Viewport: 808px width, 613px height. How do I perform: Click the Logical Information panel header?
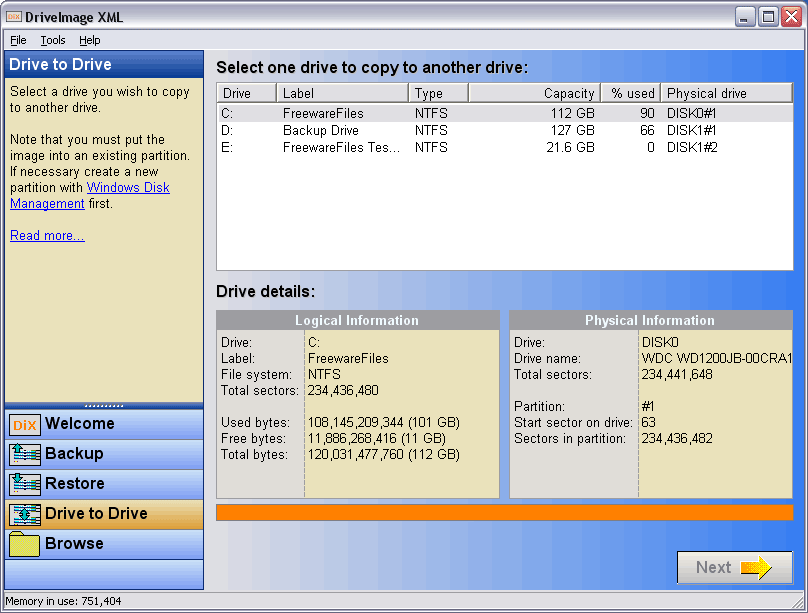(x=357, y=320)
